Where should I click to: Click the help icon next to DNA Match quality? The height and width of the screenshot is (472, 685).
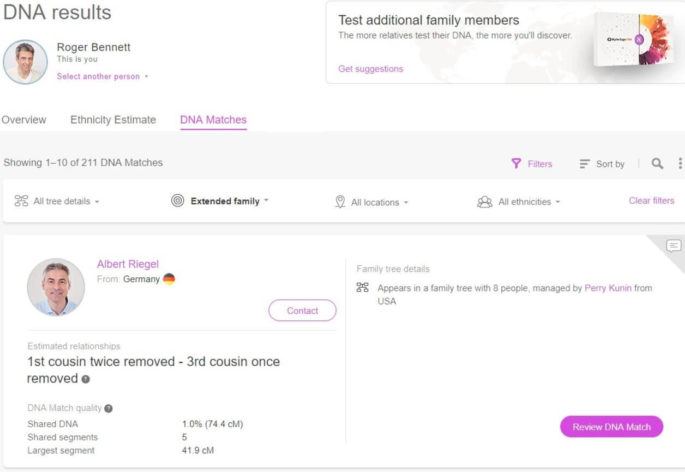(x=109, y=408)
